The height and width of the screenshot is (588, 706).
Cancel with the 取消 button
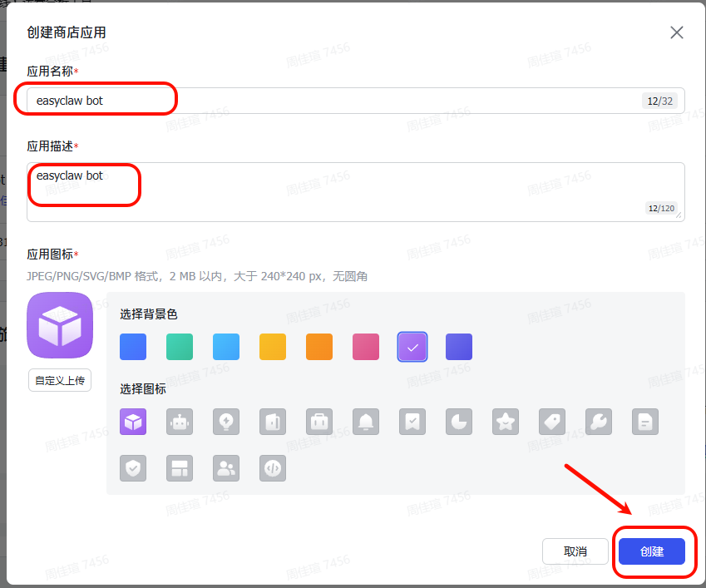point(575,551)
